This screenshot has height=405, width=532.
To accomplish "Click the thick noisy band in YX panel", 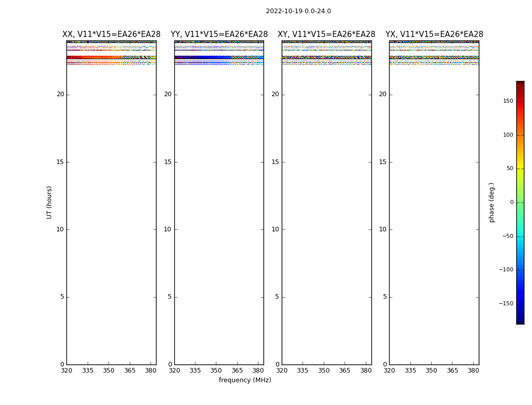I will pos(434,57).
